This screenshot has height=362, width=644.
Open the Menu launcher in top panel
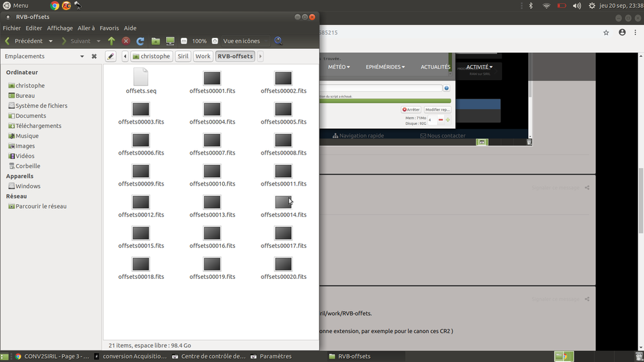15,5
